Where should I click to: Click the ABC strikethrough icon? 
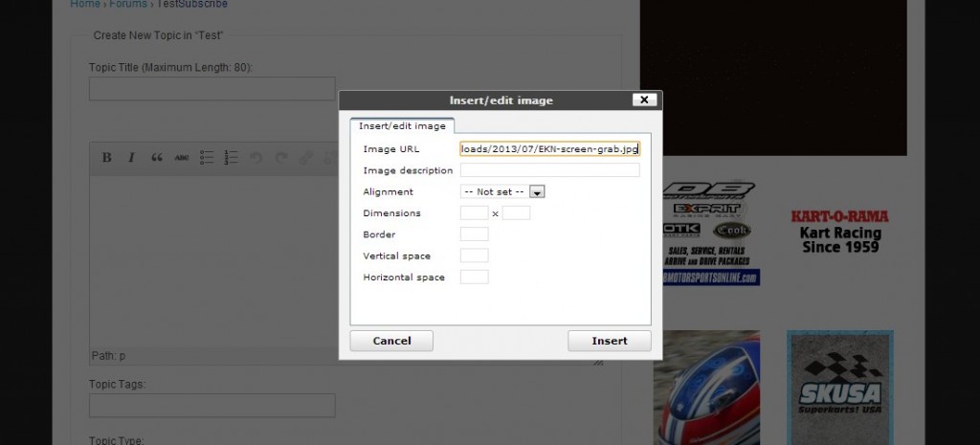click(182, 158)
